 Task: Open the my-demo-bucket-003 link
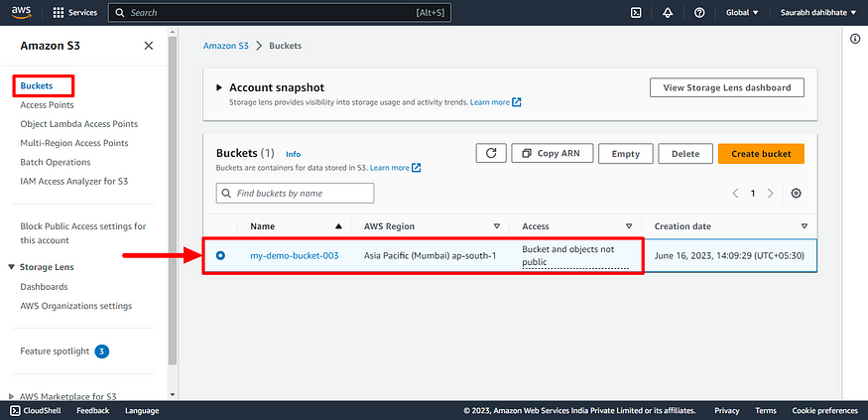295,255
